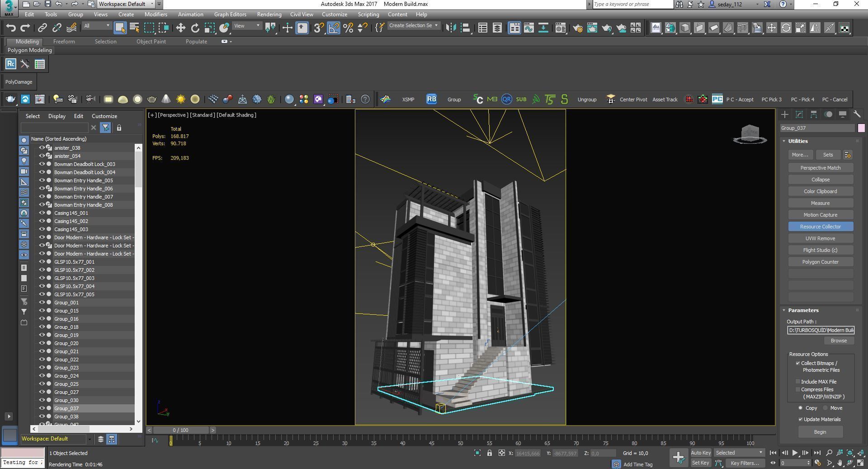Click the teapot primitive icon in shelf
Image resolution: width=868 pixels, height=469 pixels.
[151, 99]
